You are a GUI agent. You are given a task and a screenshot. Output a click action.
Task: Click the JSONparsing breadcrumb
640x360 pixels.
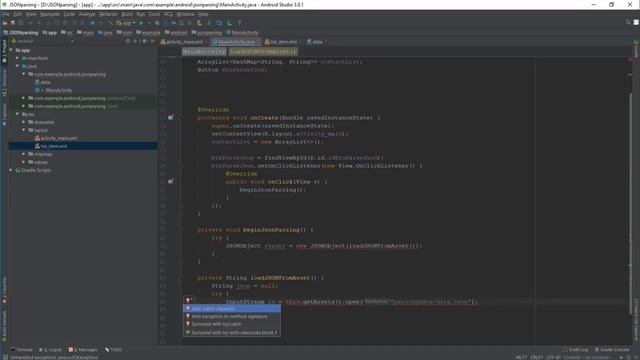pyautogui.click(x=20, y=33)
